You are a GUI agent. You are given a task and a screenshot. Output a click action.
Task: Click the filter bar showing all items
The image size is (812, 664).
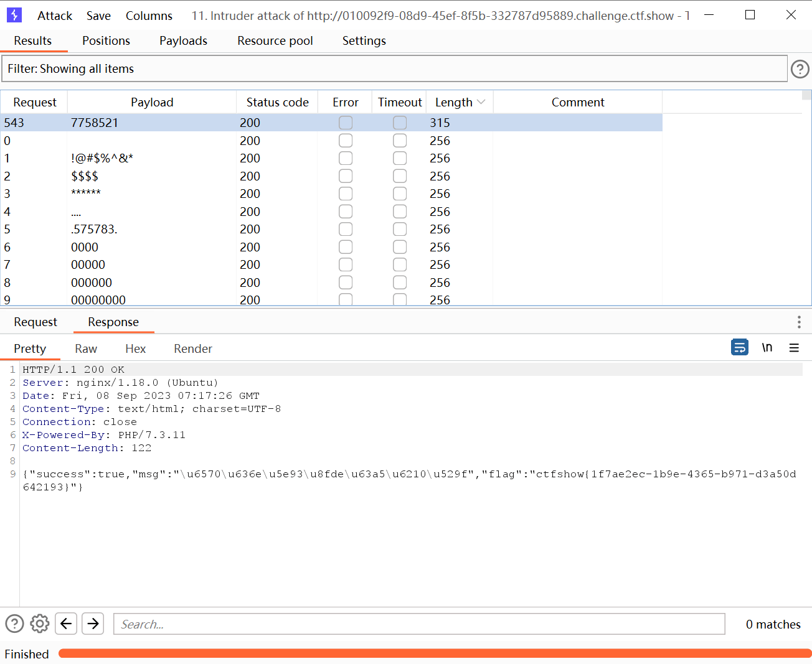(394, 69)
